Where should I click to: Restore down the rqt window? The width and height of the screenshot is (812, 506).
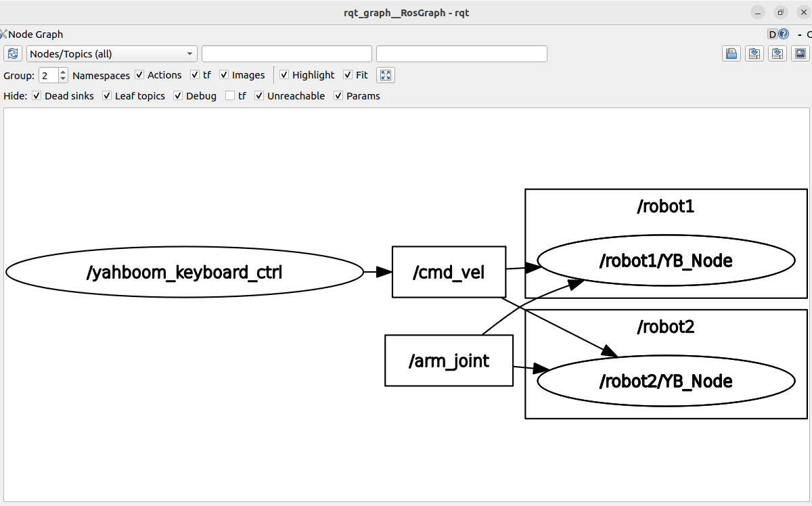click(x=780, y=12)
